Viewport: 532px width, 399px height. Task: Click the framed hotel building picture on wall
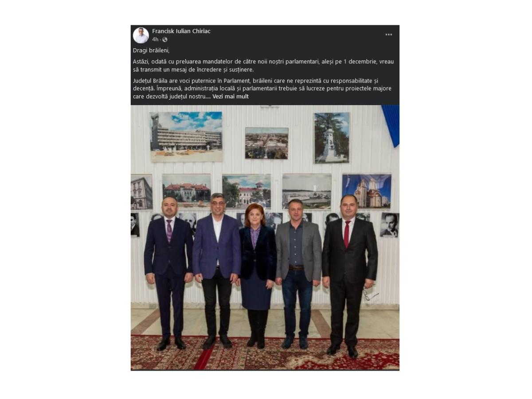click(x=186, y=137)
